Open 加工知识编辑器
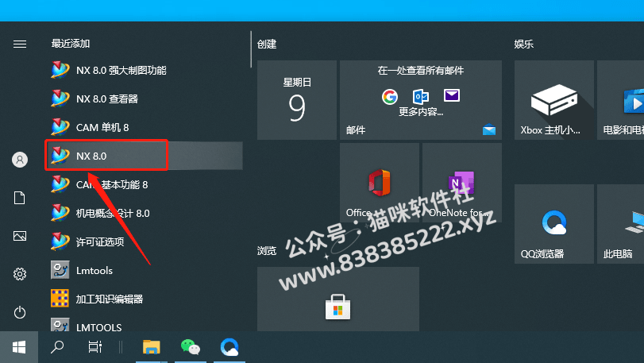The image size is (644, 363). (x=144, y=299)
